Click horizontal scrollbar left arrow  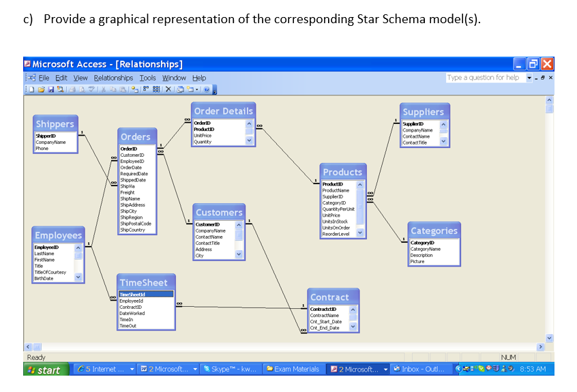pos(28,347)
